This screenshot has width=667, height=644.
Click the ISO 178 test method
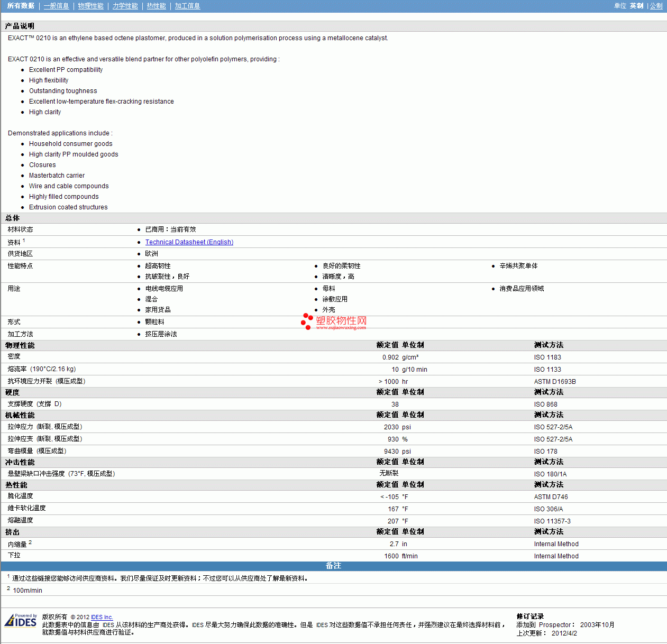[x=546, y=452]
